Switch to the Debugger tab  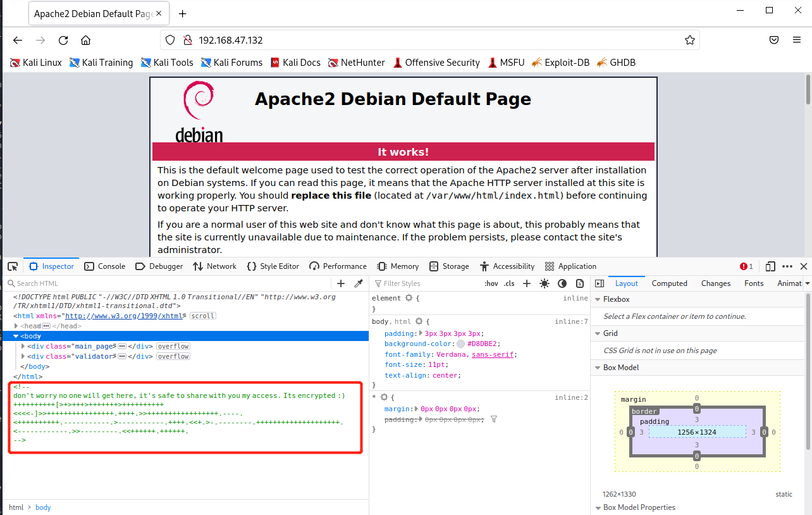[x=159, y=266]
